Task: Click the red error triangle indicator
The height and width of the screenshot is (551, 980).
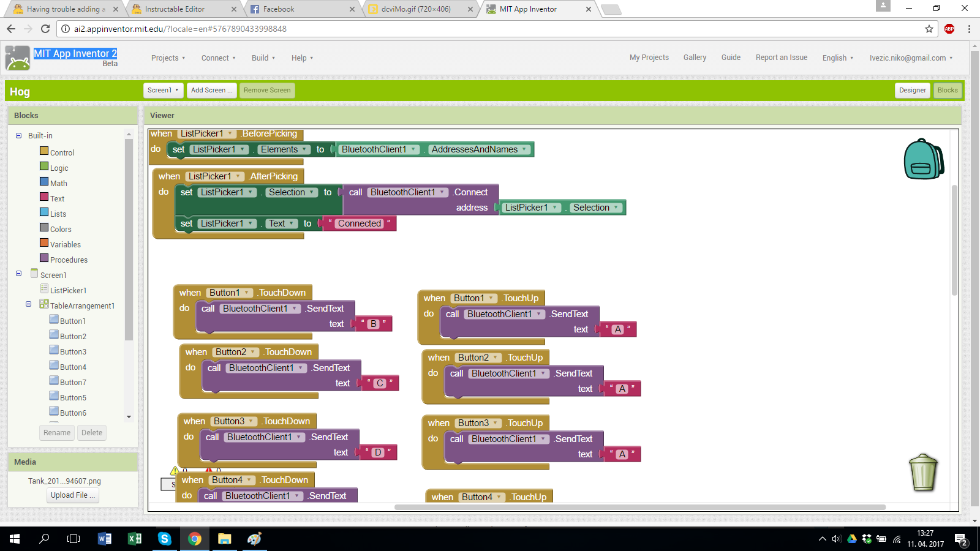Action: pos(209,470)
